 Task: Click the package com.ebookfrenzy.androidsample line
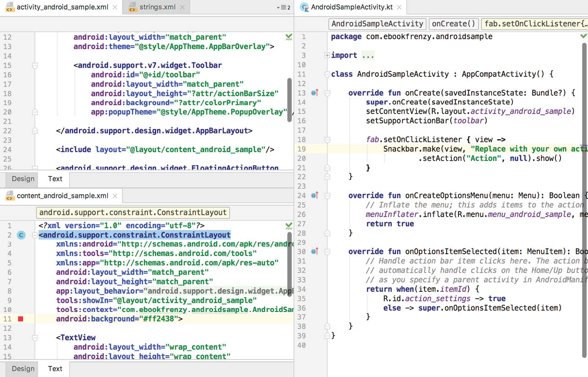(412, 37)
